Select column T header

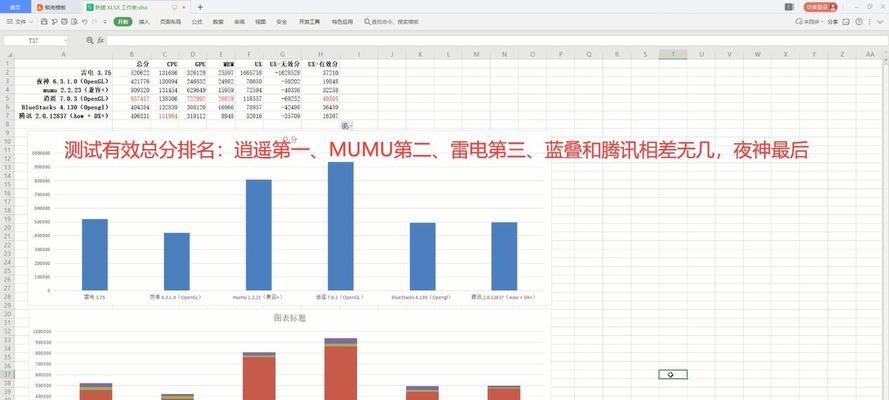(x=673, y=54)
